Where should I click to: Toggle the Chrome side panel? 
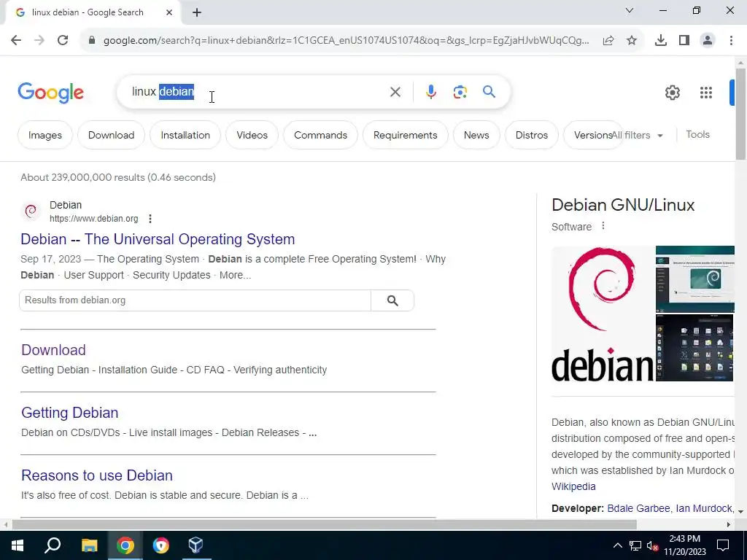coord(684,41)
